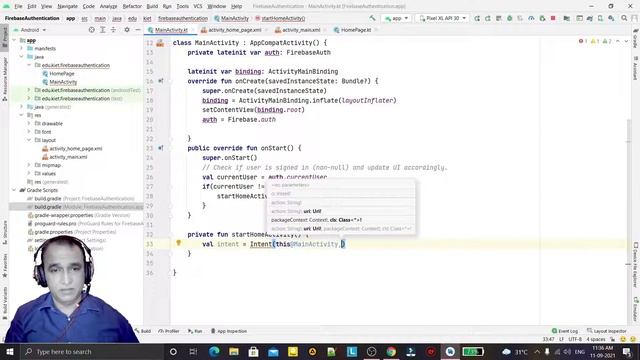
Task: Open the Profiler tool window
Action: [169, 331]
